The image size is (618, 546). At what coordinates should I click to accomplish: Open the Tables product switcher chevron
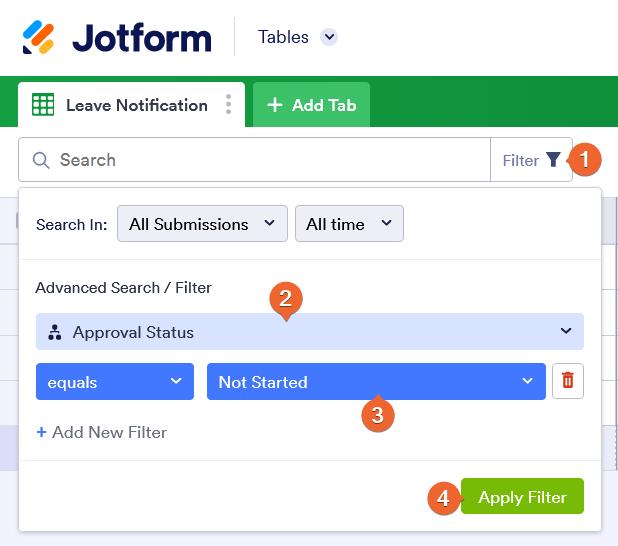[x=329, y=37]
